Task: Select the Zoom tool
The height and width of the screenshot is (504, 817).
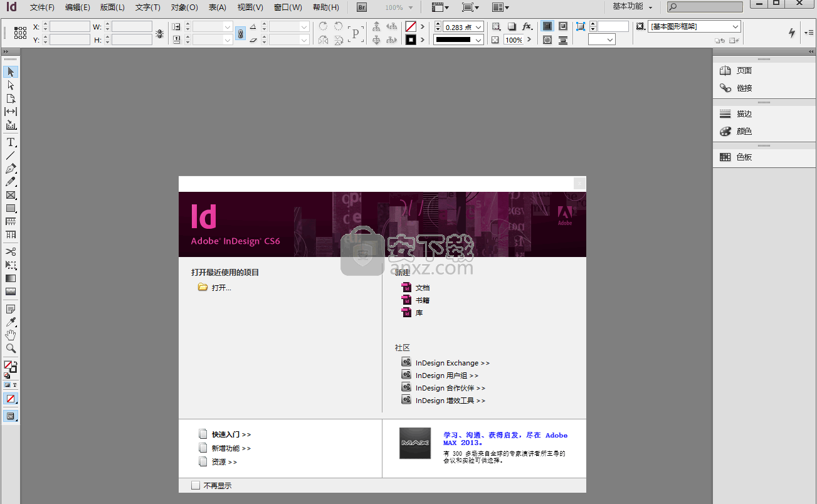Action: pyautogui.click(x=11, y=349)
